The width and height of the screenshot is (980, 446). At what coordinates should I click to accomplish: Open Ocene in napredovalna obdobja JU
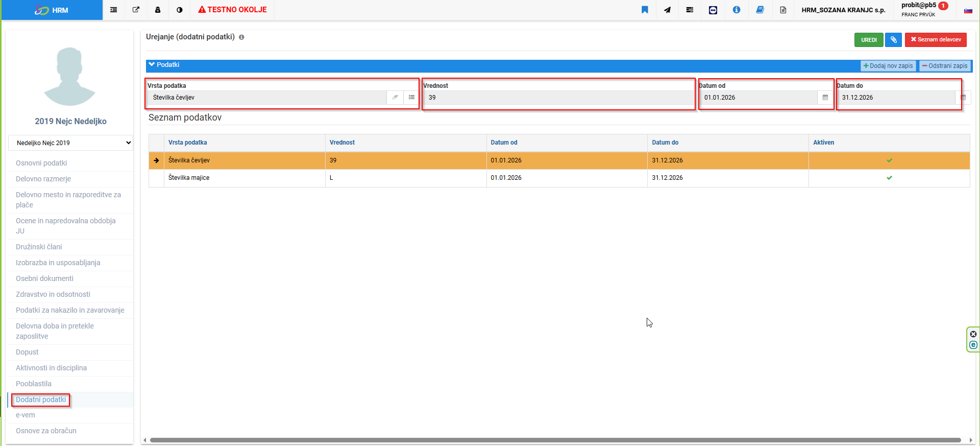coord(66,226)
